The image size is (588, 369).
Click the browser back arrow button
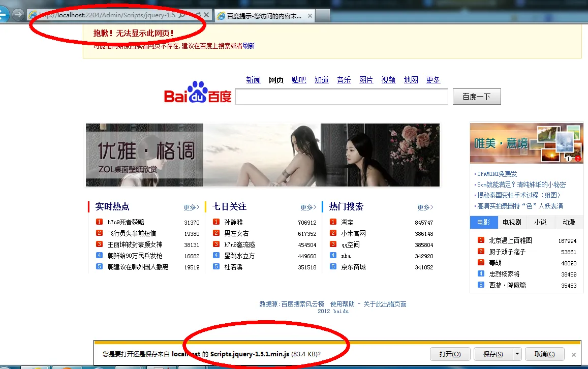click(x=4, y=15)
